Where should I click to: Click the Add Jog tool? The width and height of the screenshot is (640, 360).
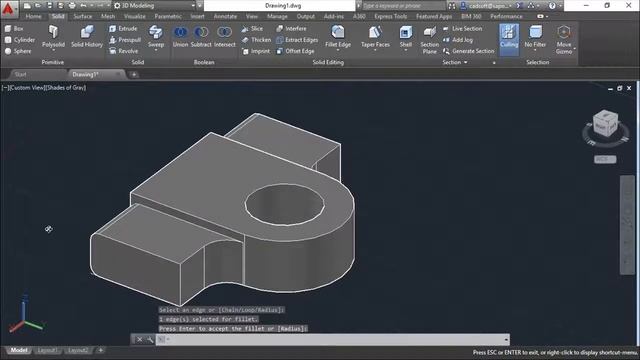pyautogui.click(x=458, y=40)
